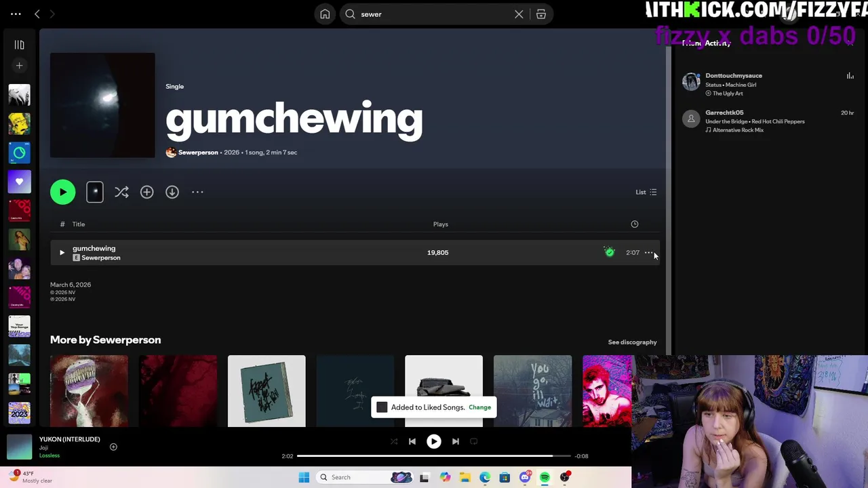Open Donttouchmysauce friend activity entry
Screen dimensions: 868x488
coord(768,84)
